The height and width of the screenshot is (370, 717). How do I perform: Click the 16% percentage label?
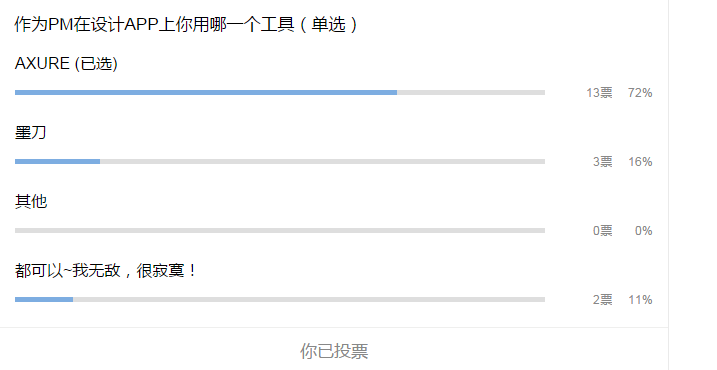point(640,161)
